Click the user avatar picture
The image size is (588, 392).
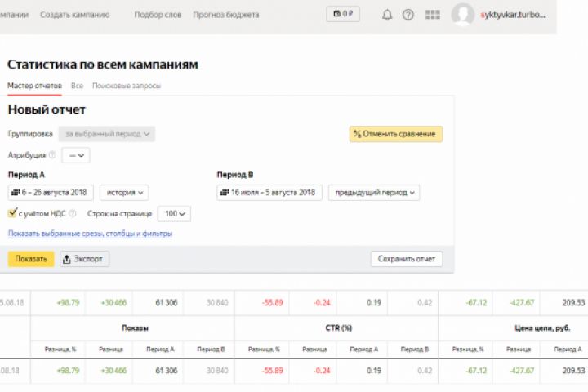pyautogui.click(x=463, y=14)
